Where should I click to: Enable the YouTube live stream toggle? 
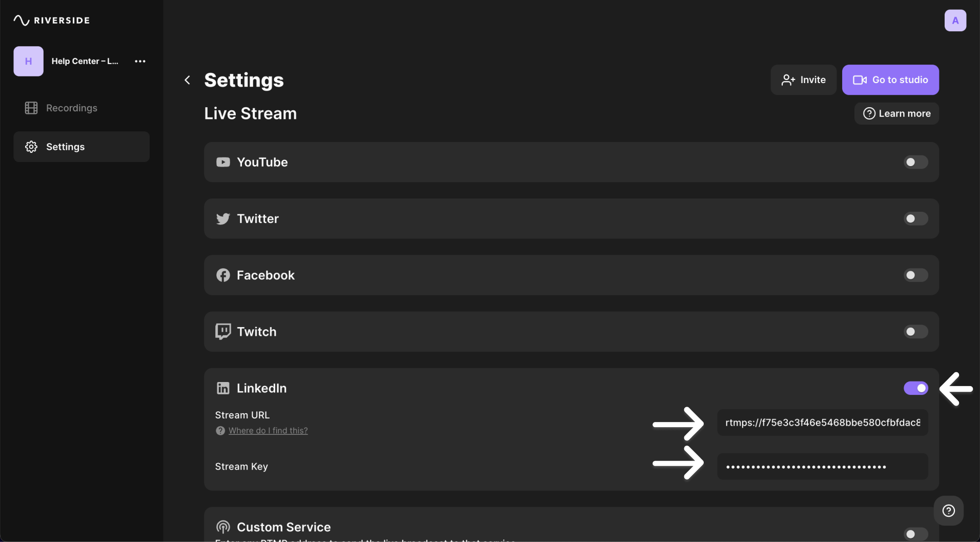pos(915,162)
